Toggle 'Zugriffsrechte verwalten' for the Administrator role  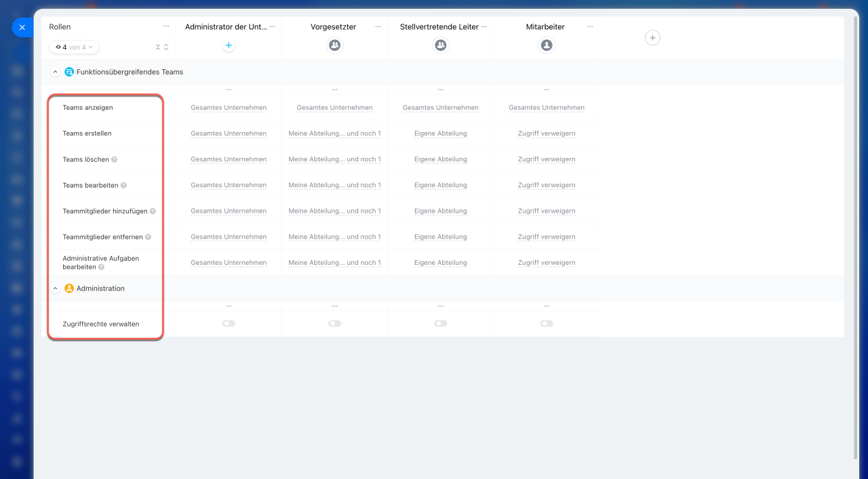[x=229, y=324]
